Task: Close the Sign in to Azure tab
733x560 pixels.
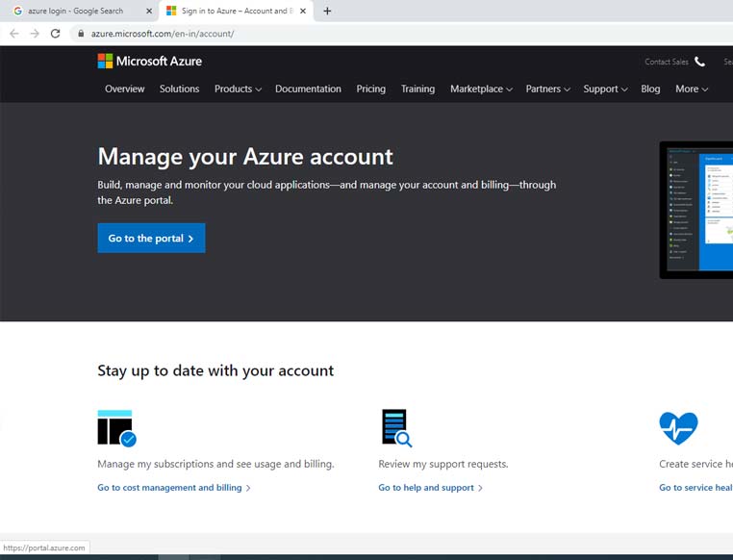Action: [303, 11]
